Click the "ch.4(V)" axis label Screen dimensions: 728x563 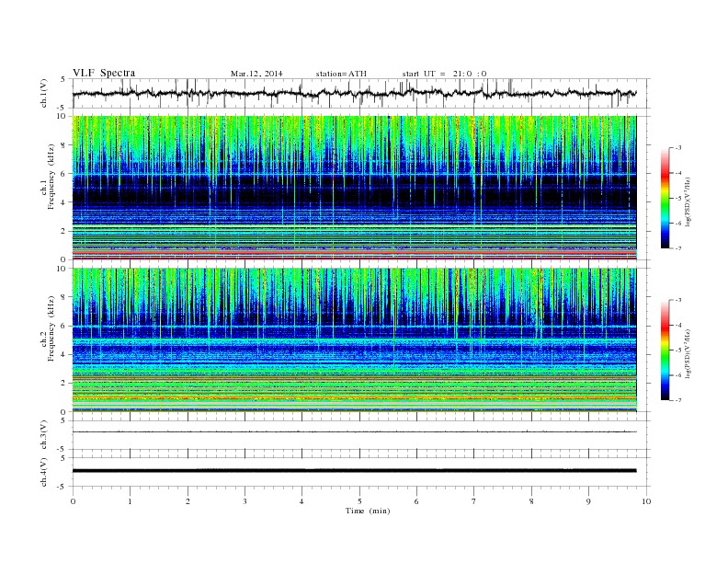point(44,472)
